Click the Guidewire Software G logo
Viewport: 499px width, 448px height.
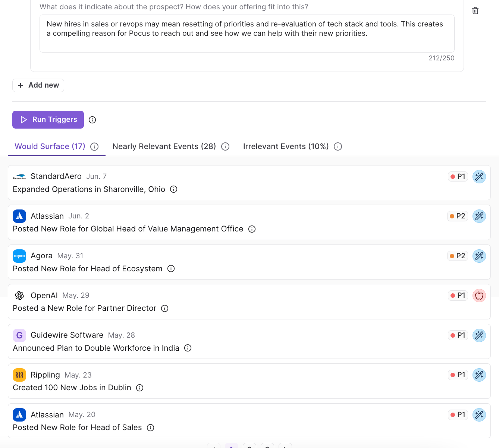pyautogui.click(x=19, y=335)
